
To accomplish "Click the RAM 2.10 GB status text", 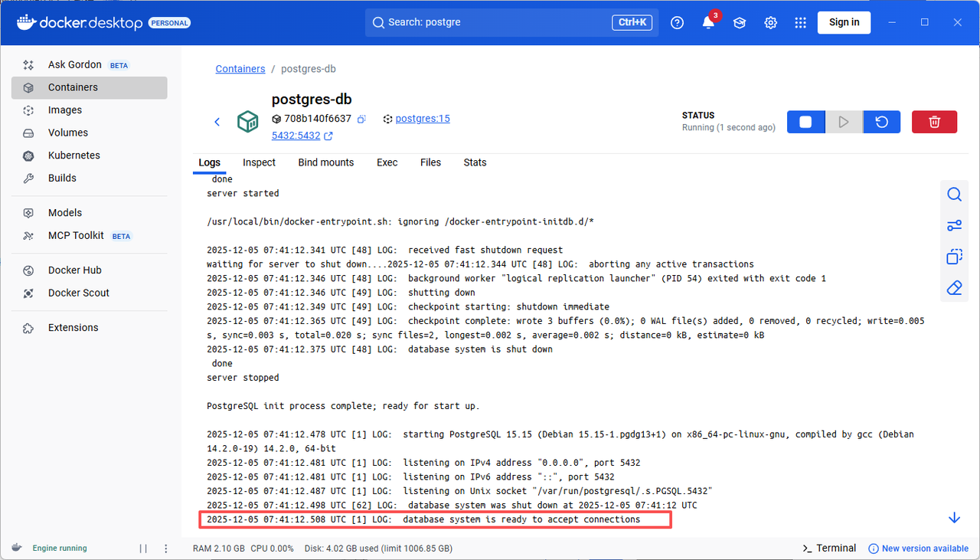I will coord(219,549).
